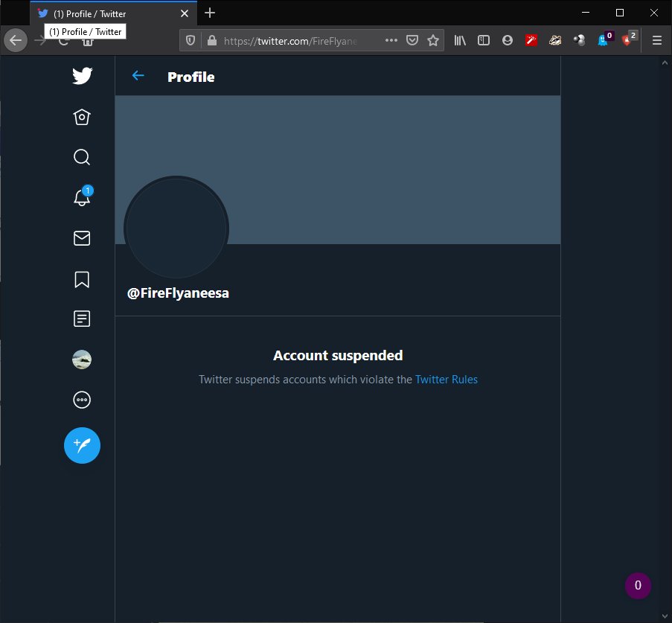Screen dimensions: 672x623
Task: Click the scrollbar up arrow
Action: click(x=665, y=63)
